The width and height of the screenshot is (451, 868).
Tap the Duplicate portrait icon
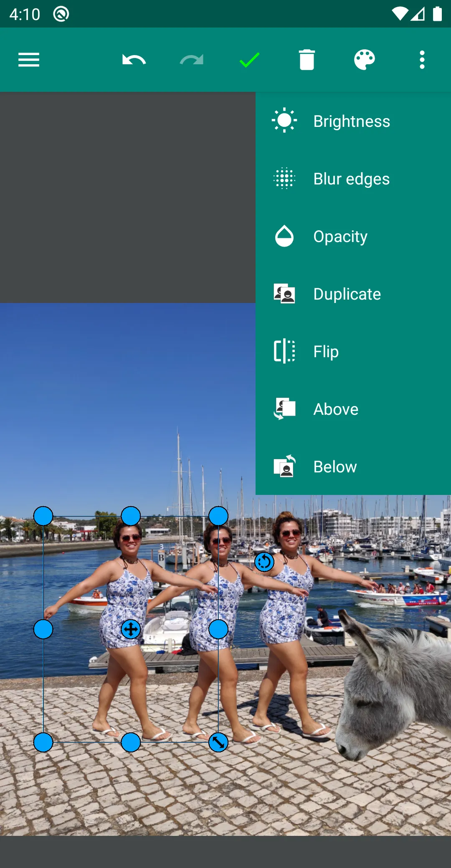coord(284,294)
